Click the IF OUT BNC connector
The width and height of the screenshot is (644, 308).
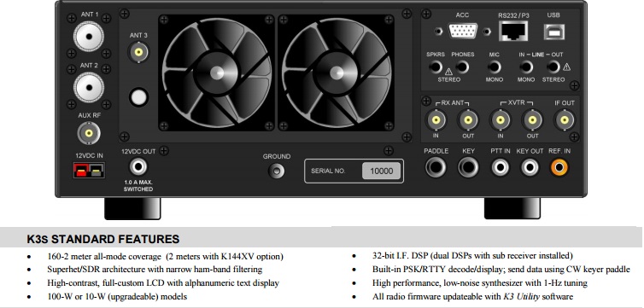click(x=565, y=119)
